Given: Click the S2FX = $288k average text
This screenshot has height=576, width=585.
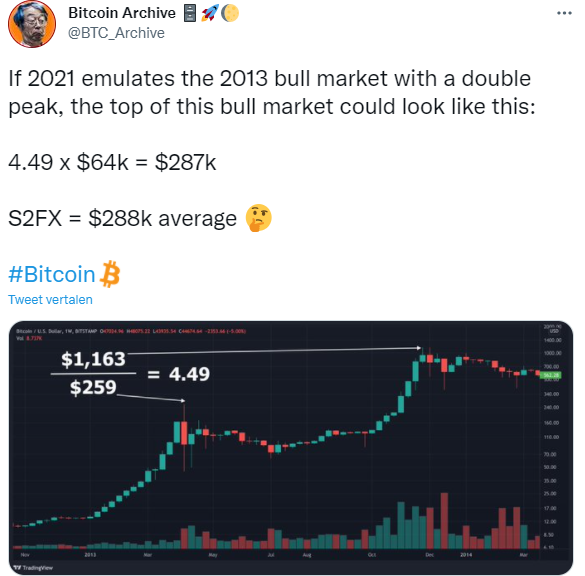Looking at the screenshot, I should point(122,218).
